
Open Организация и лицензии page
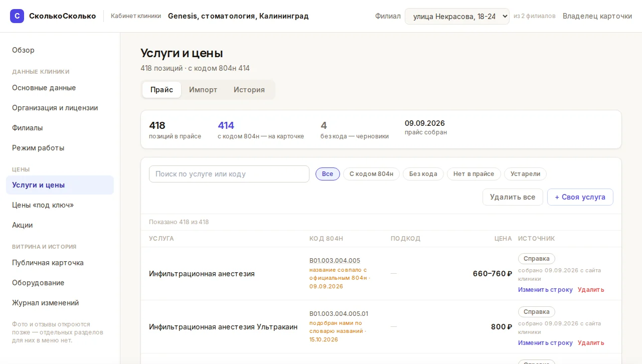click(x=60, y=108)
